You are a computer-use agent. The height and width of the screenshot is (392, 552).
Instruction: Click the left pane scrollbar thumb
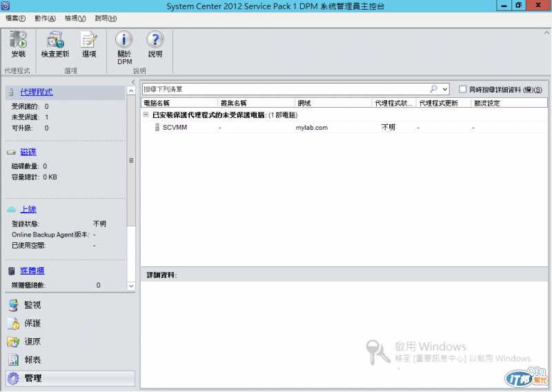[x=131, y=160]
